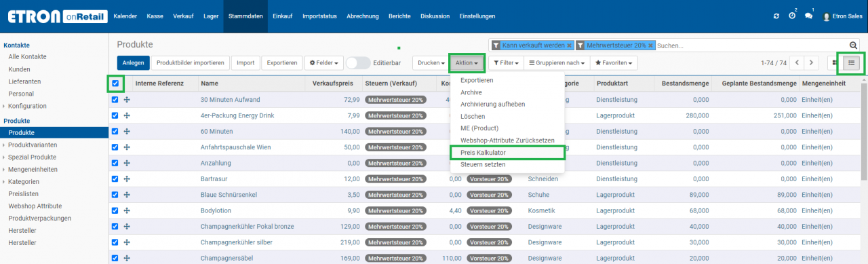Click drag handle of Anzahlung row
Screen dimensions: 868x264
(x=127, y=163)
